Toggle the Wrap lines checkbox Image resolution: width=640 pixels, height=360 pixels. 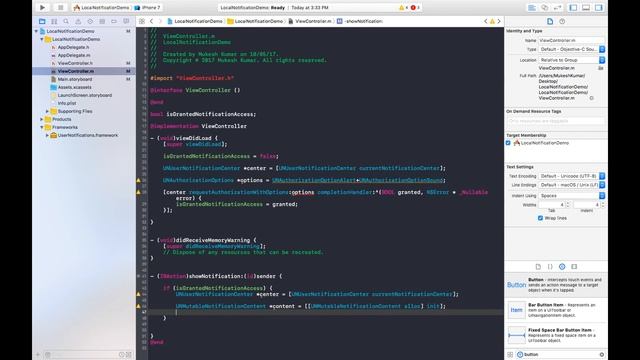(540, 218)
